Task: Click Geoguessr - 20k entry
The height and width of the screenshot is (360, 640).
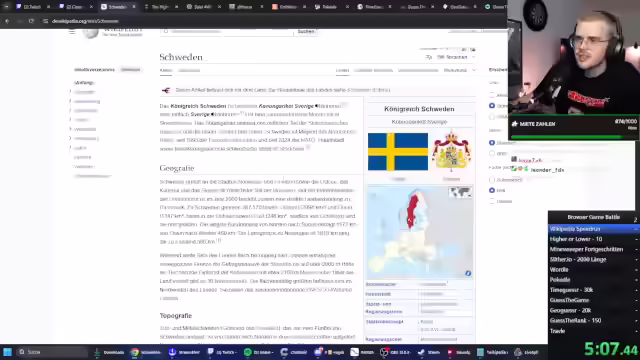Action: click(x=593, y=311)
